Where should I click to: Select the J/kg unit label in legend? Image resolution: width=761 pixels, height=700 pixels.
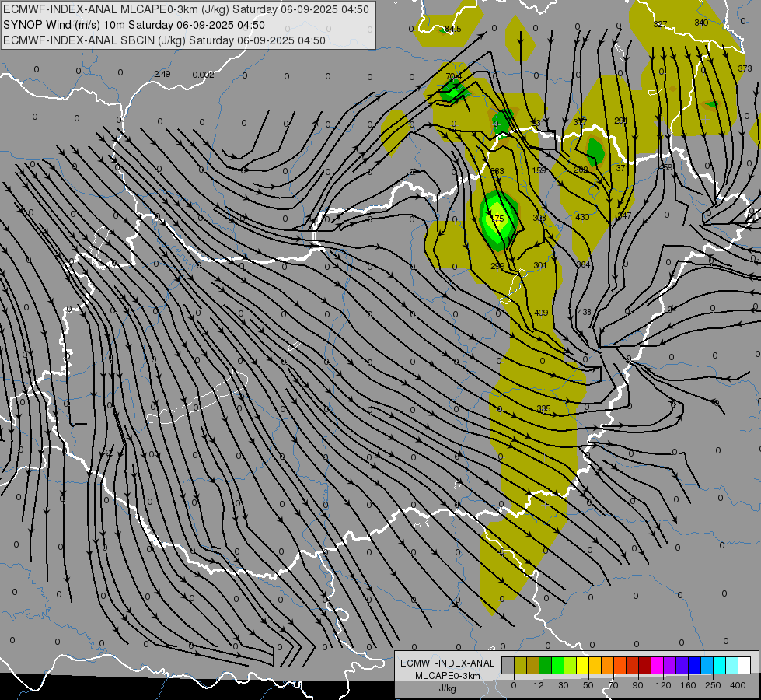coord(448,688)
